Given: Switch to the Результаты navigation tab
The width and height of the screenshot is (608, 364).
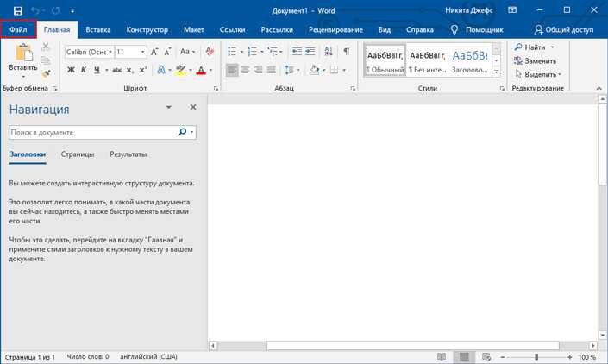Looking at the screenshot, I should point(128,154).
